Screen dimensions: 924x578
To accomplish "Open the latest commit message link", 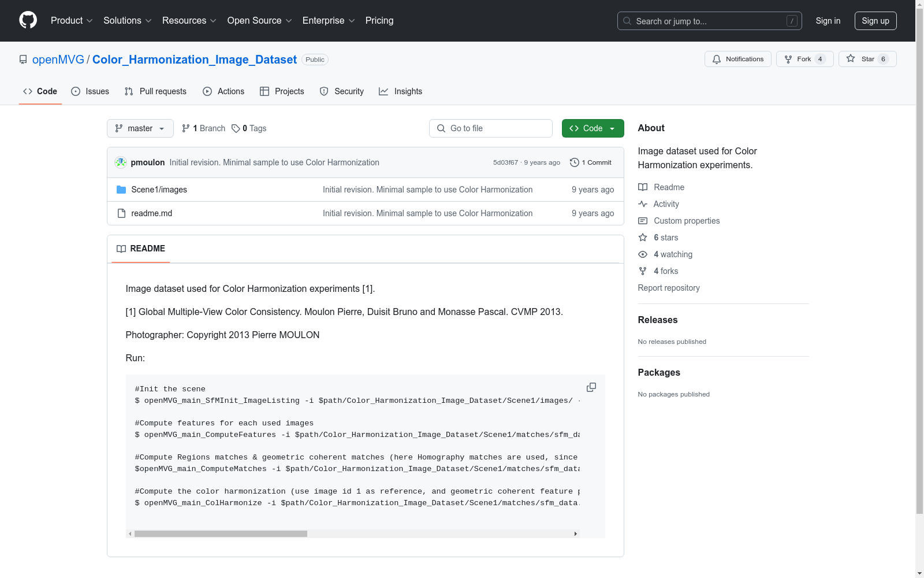I will [274, 162].
